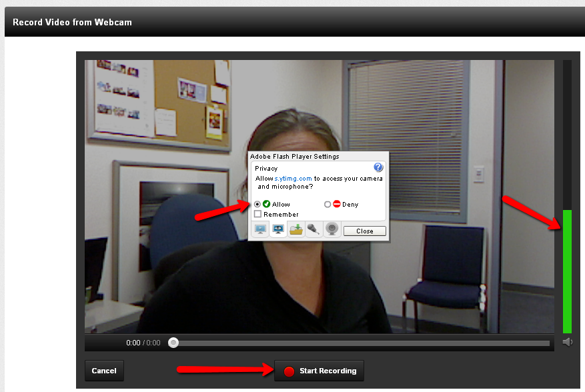Screen dimensions: 585x392
Task: Click the playback seek bar handle
Action: [173, 343]
